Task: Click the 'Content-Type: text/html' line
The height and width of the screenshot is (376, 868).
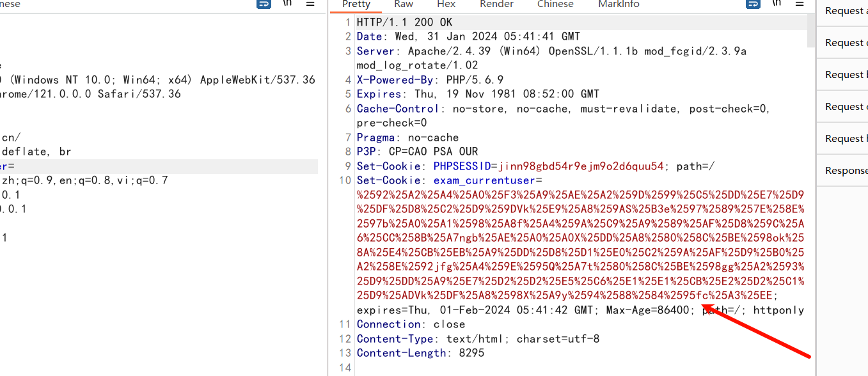Action: click(478, 339)
